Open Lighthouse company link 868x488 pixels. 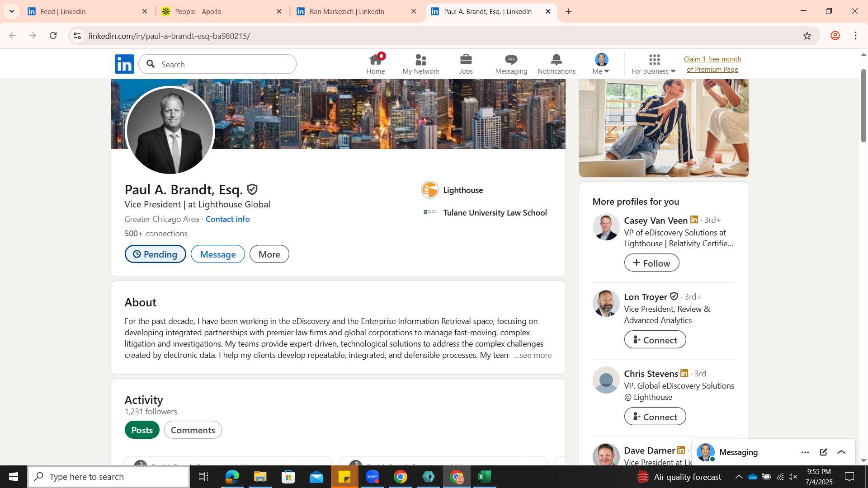click(x=452, y=190)
